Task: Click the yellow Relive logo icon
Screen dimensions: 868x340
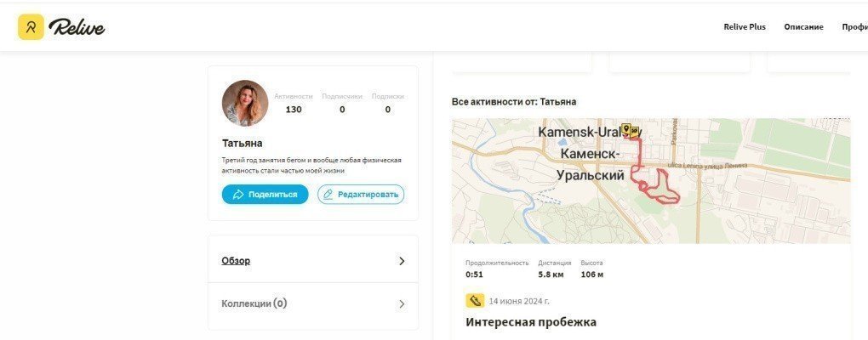Action: pyautogui.click(x=31, y=27)
